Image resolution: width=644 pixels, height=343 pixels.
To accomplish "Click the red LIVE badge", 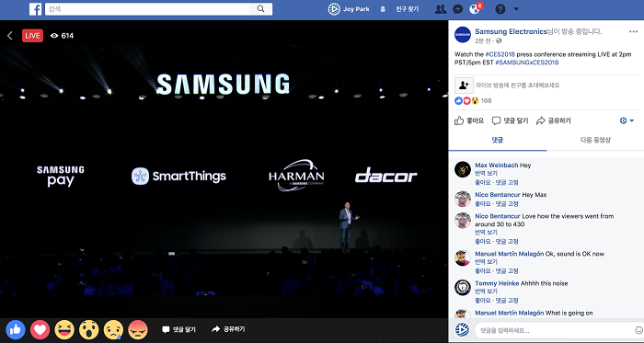I will point(32,36).
